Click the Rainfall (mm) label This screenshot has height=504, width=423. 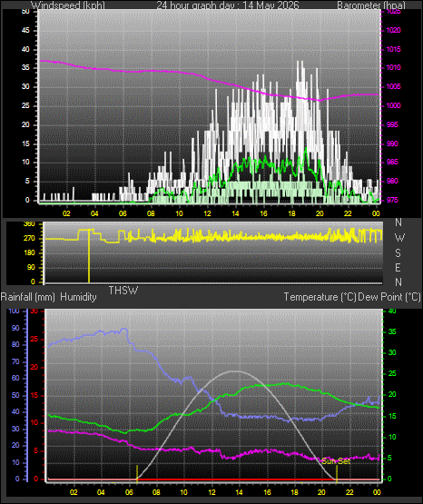28,297
